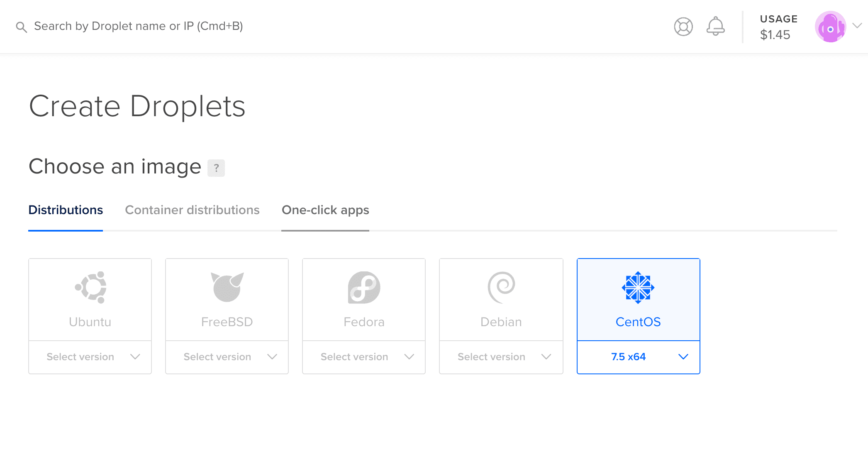Open Ubuntu Select version dropdown
Screen dimensions: 868x449
(90, 357)
